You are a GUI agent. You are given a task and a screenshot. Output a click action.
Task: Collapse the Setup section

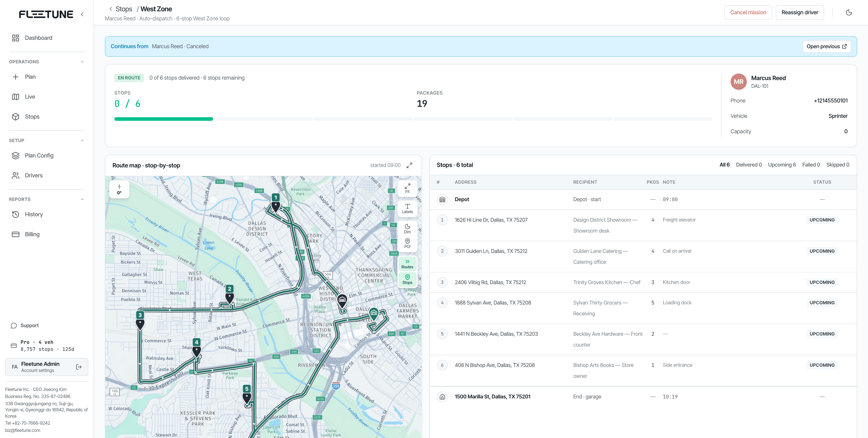(82, 140)
